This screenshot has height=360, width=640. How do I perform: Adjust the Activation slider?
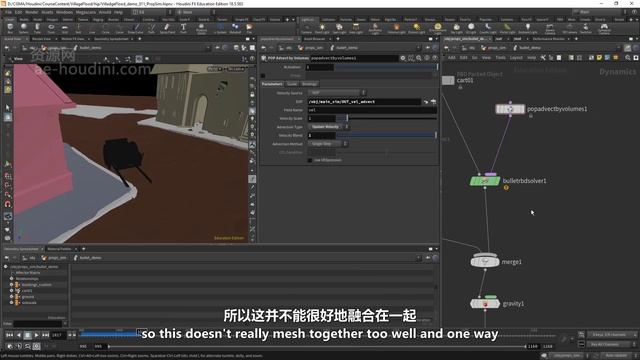[386, 67]
